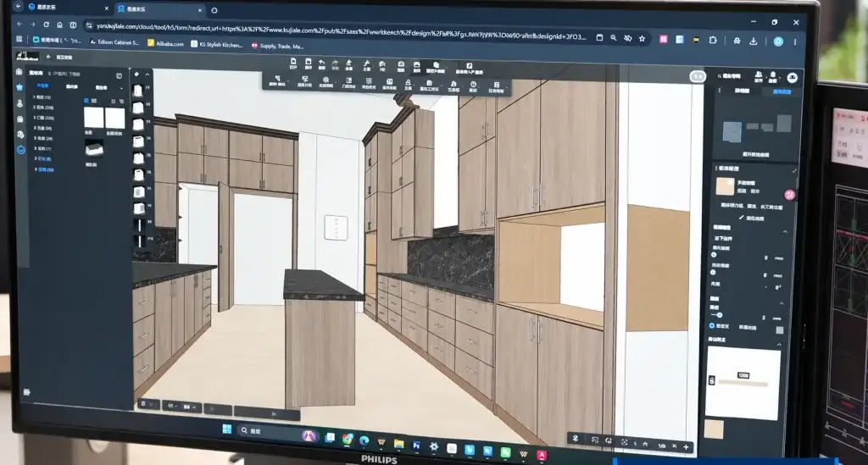Click the undo arrow in the top toolbar
868x465 pixels.
coord(321,63)
